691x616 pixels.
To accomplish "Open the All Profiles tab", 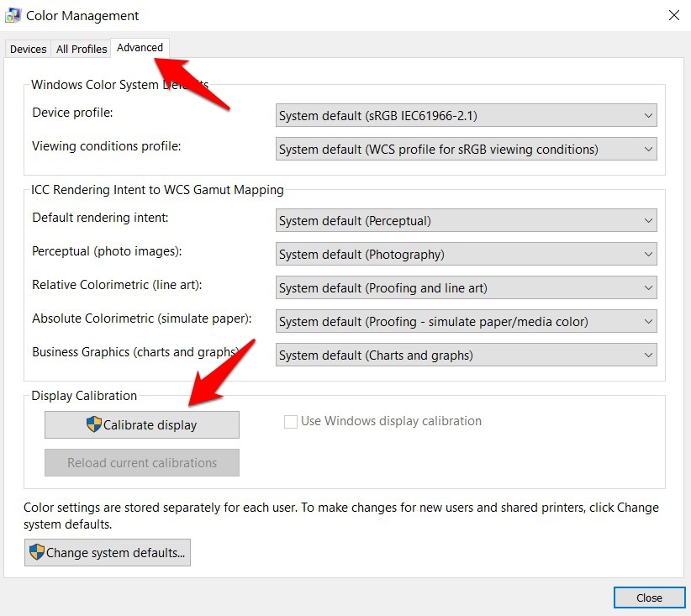I will point(81,49).
